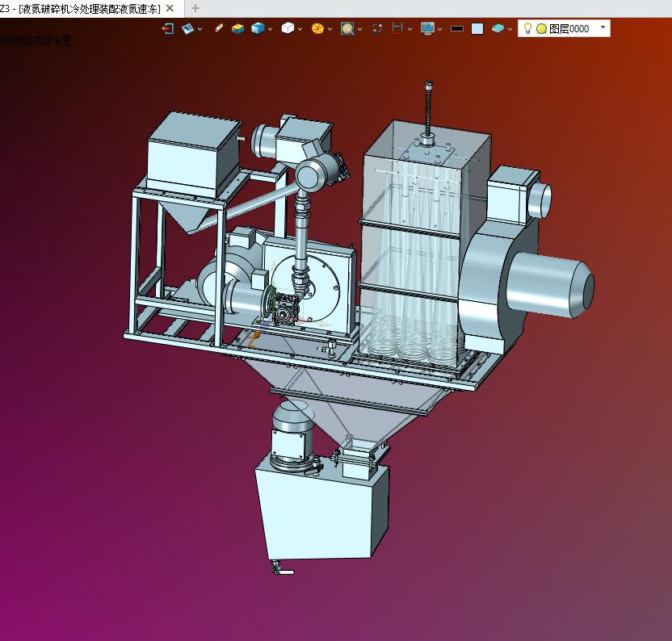Click the monitor display settings icon
The width and height of the screenshot is (672, 641).
coord(427,28)
